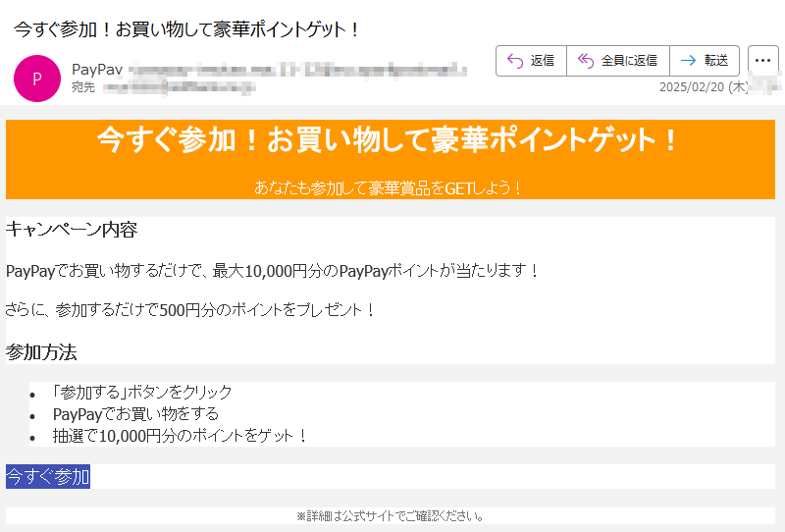Screen dimensions: 785x532
Task: Click the orange banner headline
Action: coord(388,139)
